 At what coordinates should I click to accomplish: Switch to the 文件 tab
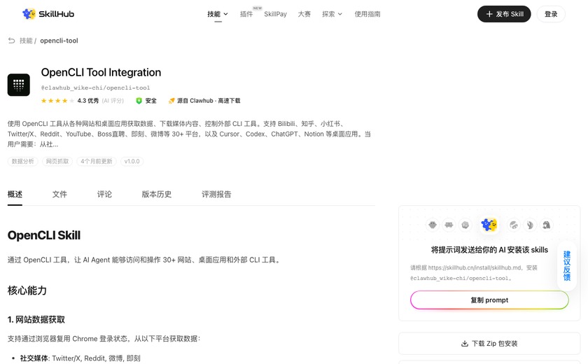pos(59,194)
